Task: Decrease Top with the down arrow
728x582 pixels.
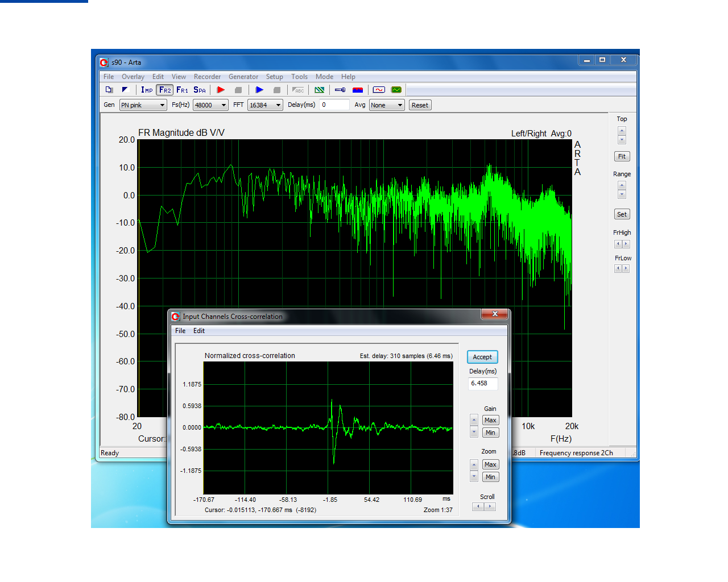Action: (622, 140)
